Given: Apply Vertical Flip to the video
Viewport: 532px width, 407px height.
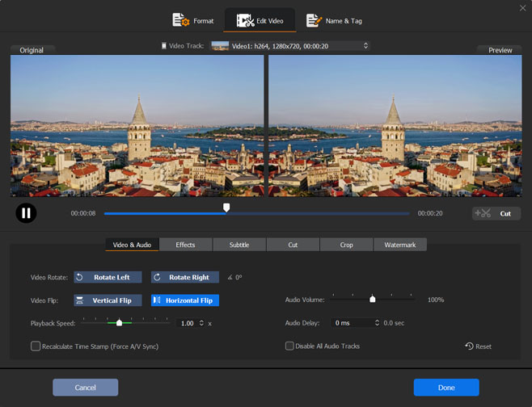Looking at the screenshot, I should tap(108, 300).
